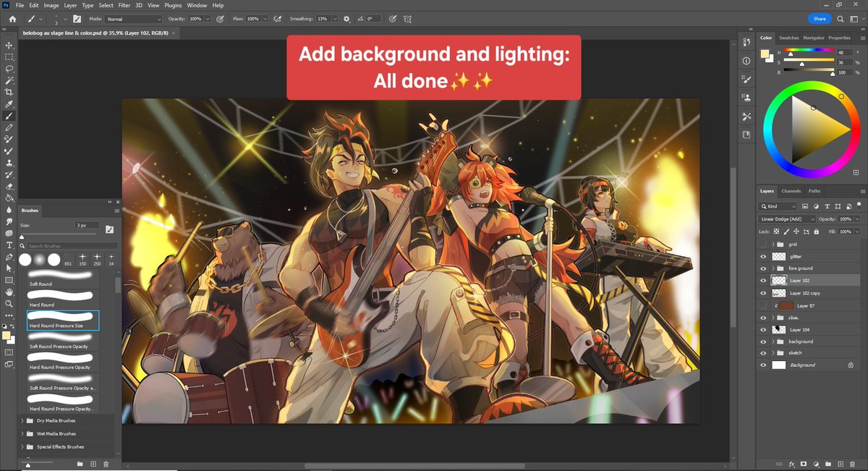Select the Brush tool in the toolbar

click(9, 115)
